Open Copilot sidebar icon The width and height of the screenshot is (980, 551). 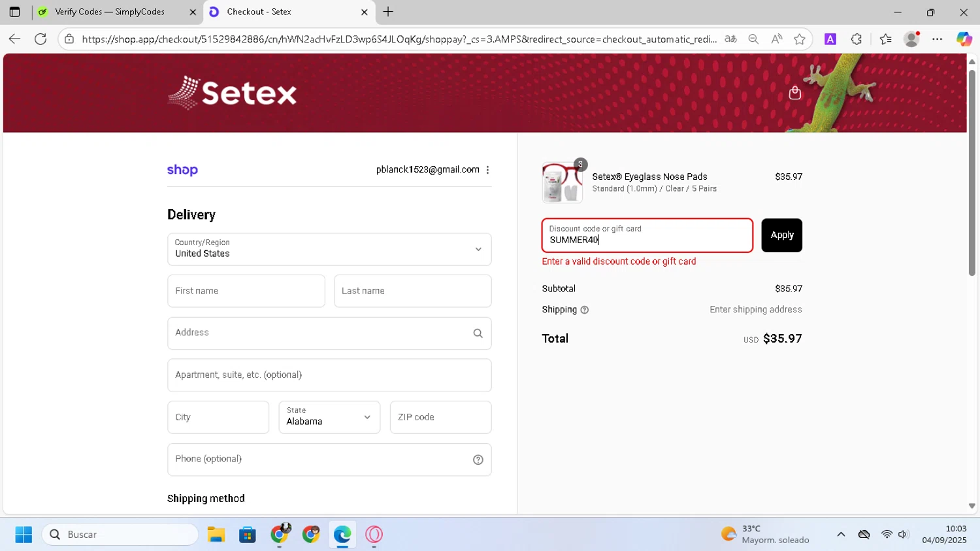pyautogui.click(x=964, y=39)
